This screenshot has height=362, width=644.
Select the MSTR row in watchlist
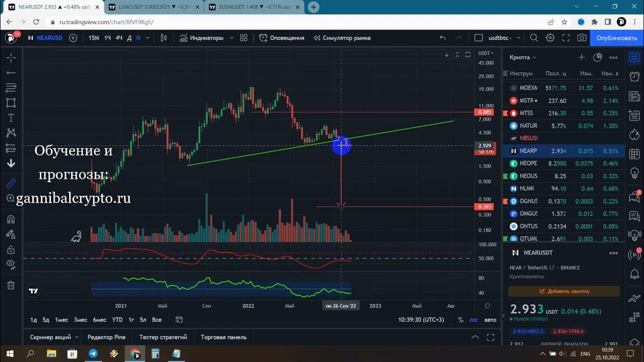pyautogui.click(x=564, y=101)
